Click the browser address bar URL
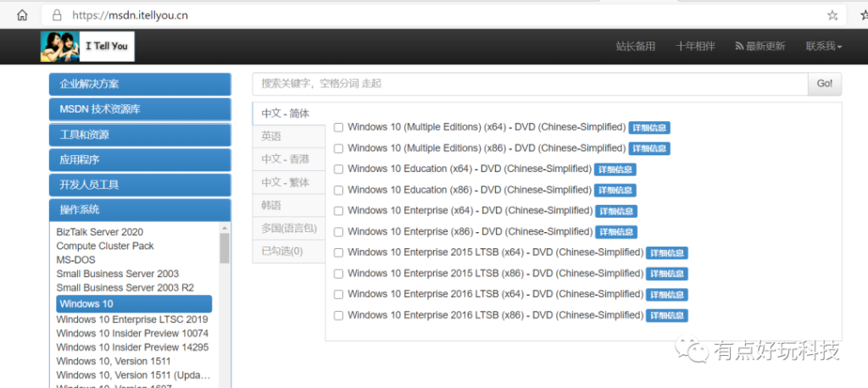The image size is (868, 388). point(130,15)
